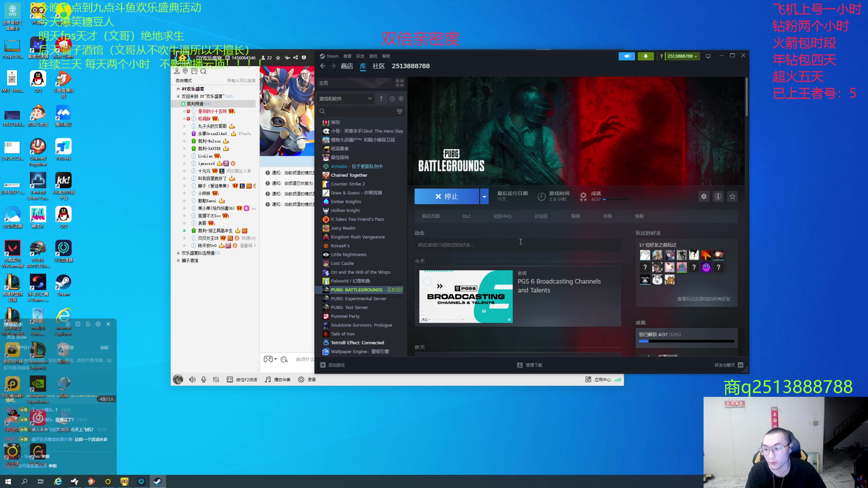868x488 pixels.
Task: Switch to Steam 商店 tab
Action: [347, 66]
